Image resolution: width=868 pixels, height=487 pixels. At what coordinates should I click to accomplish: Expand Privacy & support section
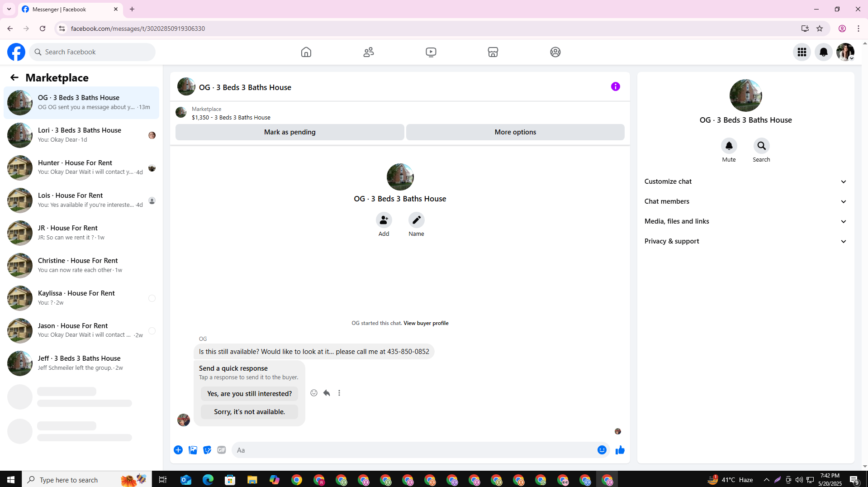745,241
